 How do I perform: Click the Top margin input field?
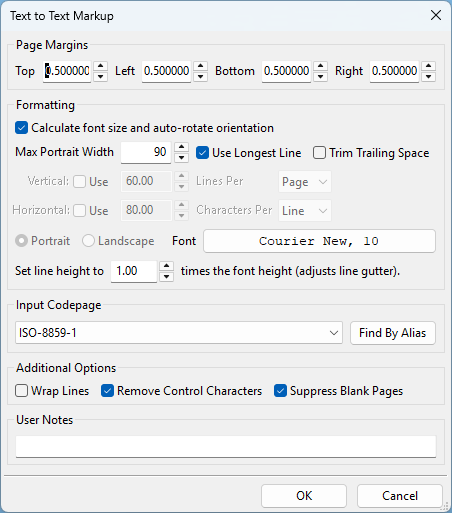(x=67, y=71)
